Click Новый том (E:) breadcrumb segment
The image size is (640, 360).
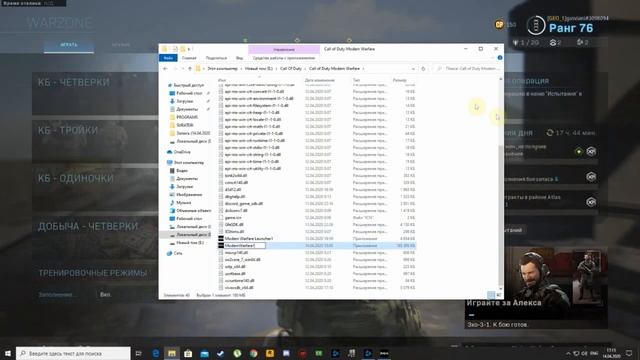(258, 69)
